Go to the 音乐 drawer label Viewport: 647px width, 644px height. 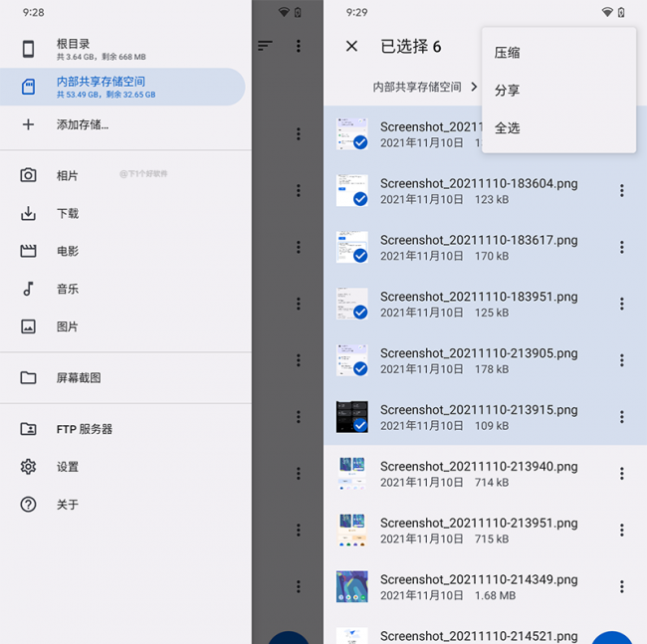pyautogui.click(x=68, y=290)
